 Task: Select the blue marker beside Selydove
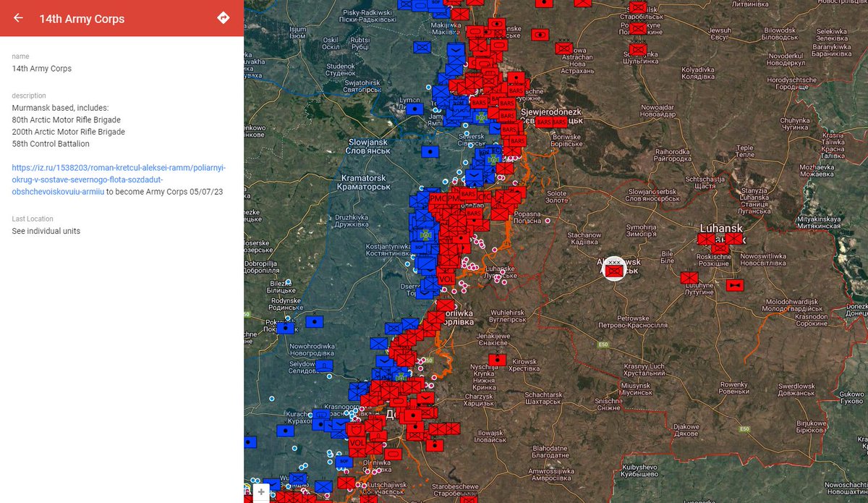pyautogui.click(x=324, y=365)
